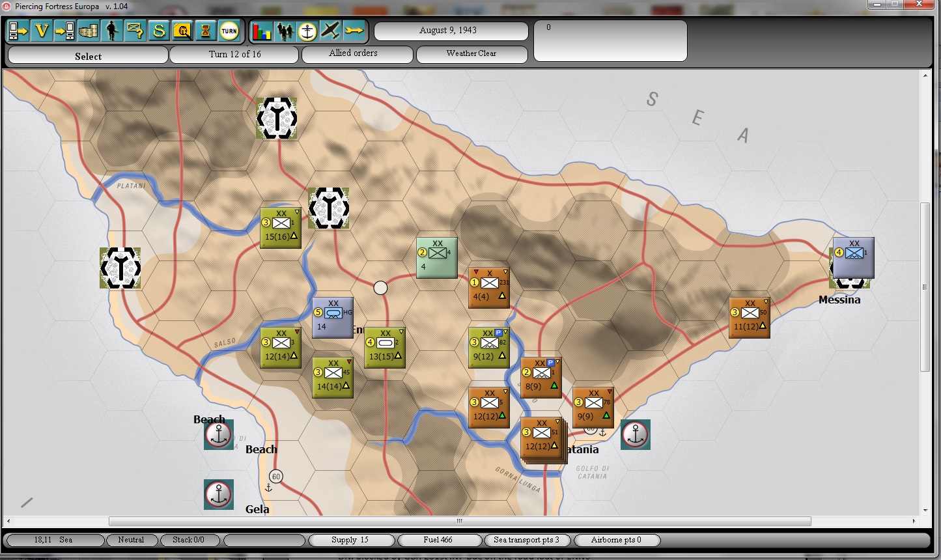941x560 pixels.
Task: Click the map scroll left arrow
Action: click(8, 521)
